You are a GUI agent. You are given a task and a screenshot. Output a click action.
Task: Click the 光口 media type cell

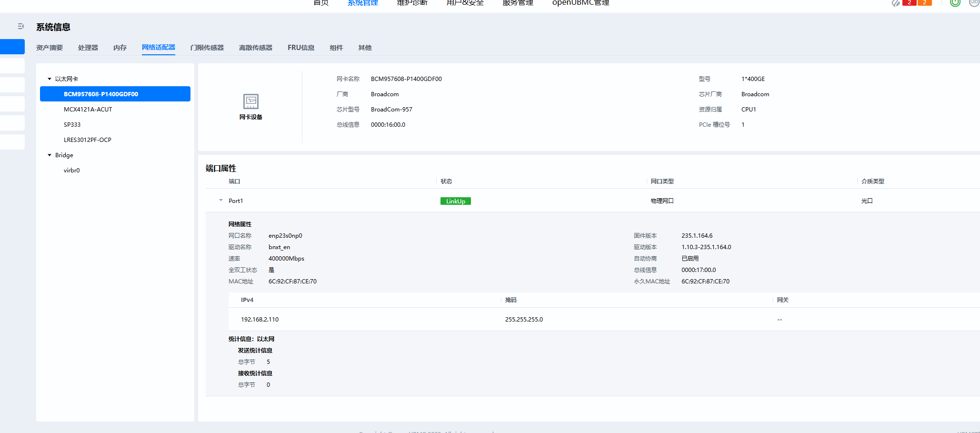pyautogui.click(x=867, y=201)
